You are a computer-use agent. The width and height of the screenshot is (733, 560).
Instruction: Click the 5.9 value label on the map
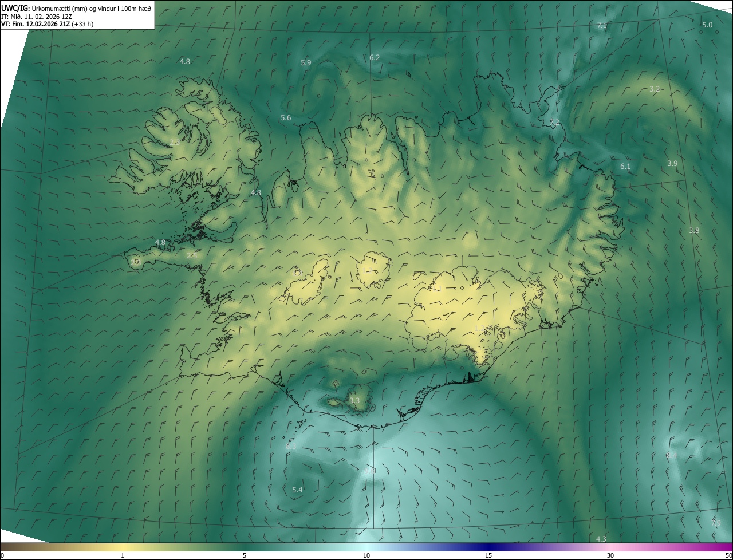point(306,62)
